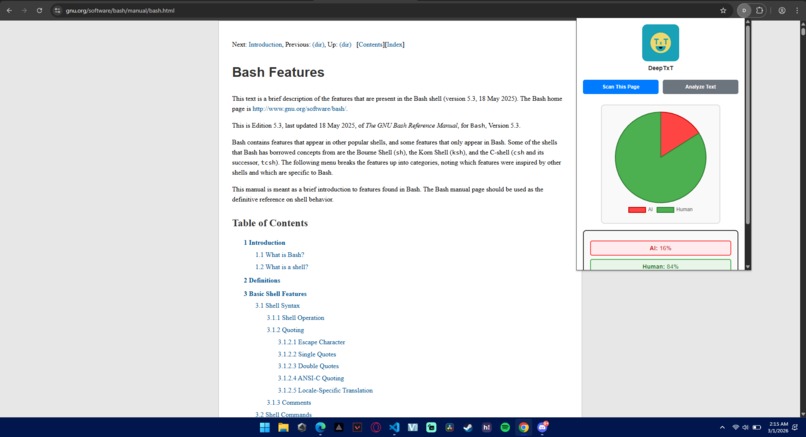Go forward using the browser forward arrow

[x=24, y=10]
